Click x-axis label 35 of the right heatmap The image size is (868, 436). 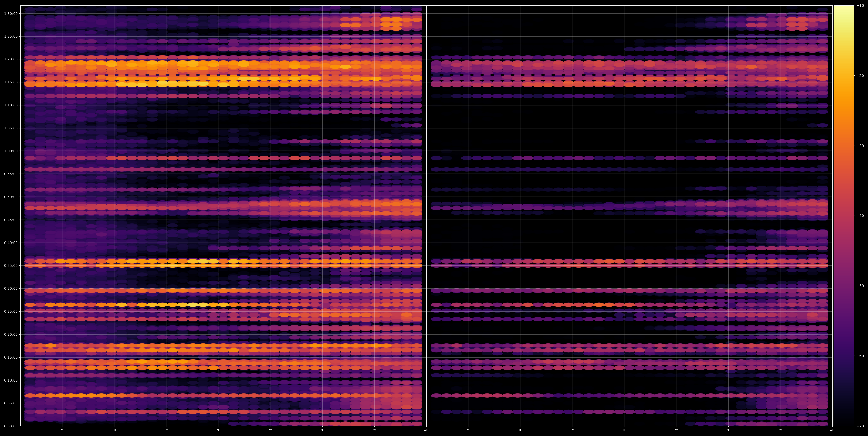[x=780, y=430]
